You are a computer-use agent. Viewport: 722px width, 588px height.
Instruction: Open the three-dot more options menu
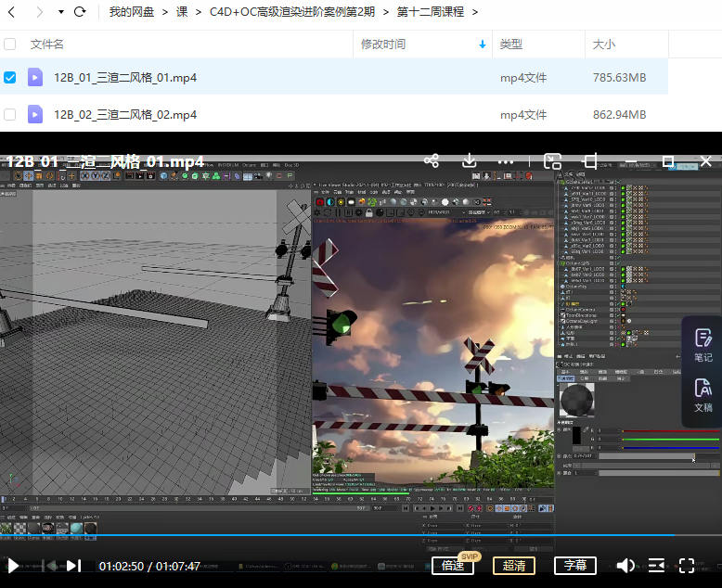pos(506,160)
